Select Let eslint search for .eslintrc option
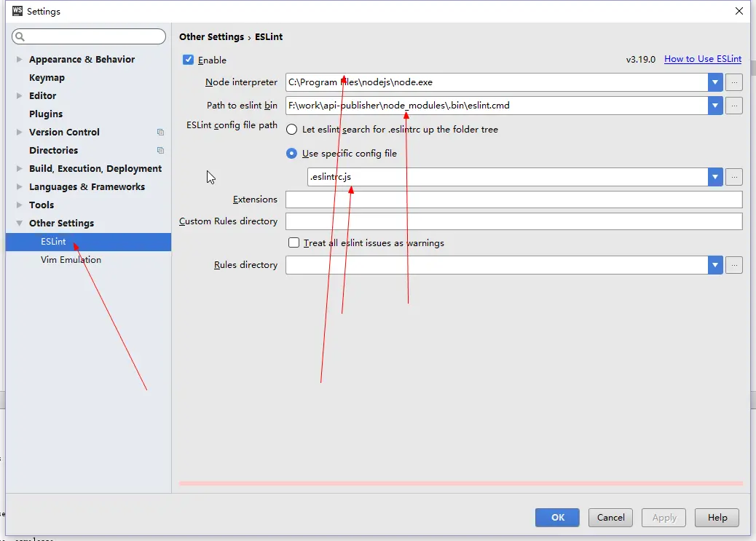Viewport: 756px width, 541px height. point(292,129)
